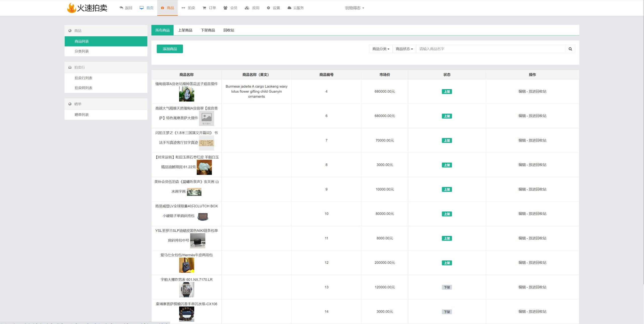Click the 返回 back arrow icon
The height and width of the screenshot is (324, 644).
click(x=121, y=8)
